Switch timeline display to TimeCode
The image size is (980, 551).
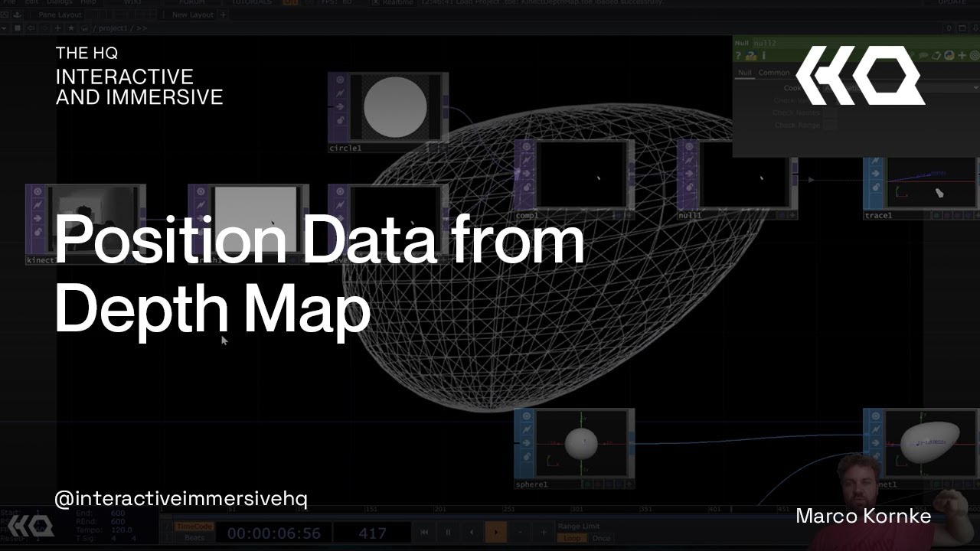[x=194, y=527]
